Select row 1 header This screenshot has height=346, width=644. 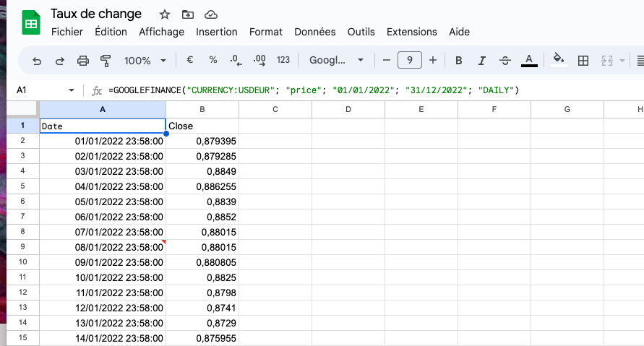(22, 126)
